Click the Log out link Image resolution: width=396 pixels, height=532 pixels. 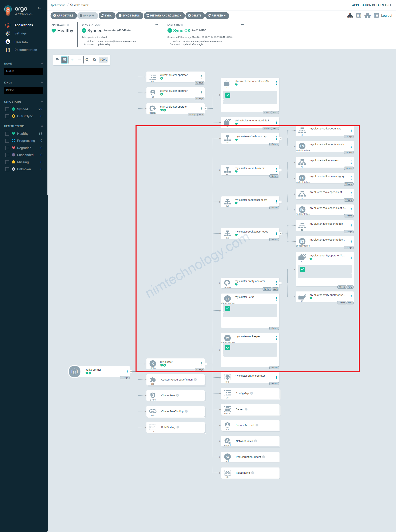pyautogui.click(x=387, y=16)
